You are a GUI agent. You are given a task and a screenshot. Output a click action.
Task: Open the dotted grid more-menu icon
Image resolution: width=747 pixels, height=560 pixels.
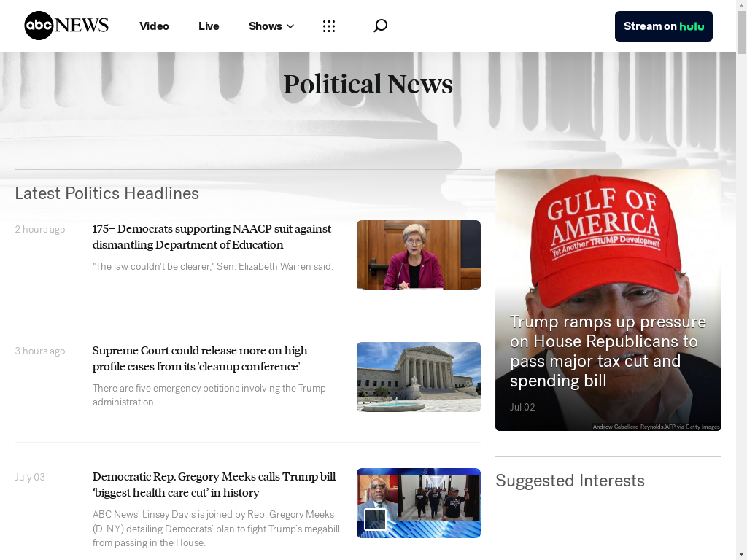coord(329,26)
